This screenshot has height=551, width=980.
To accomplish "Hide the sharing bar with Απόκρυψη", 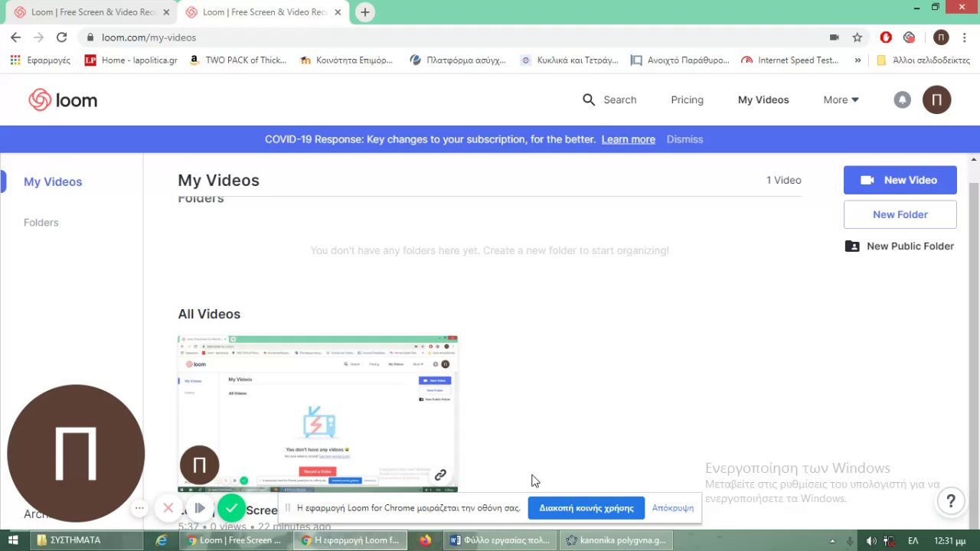I will point(673,507).
